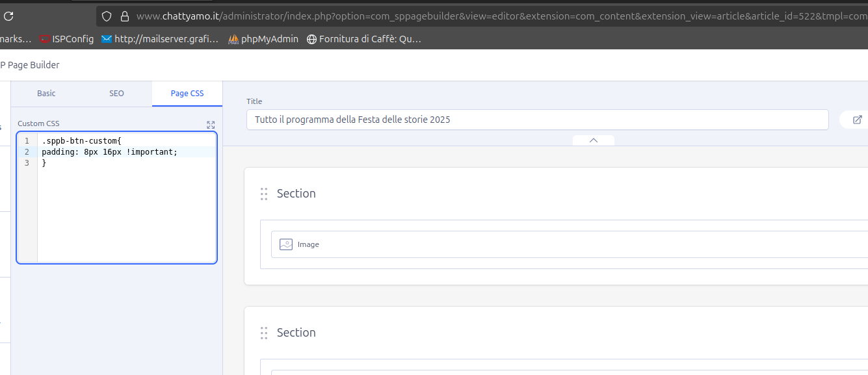
Task: Grab the first Section drag handle
Action: (x=264, y=194)
